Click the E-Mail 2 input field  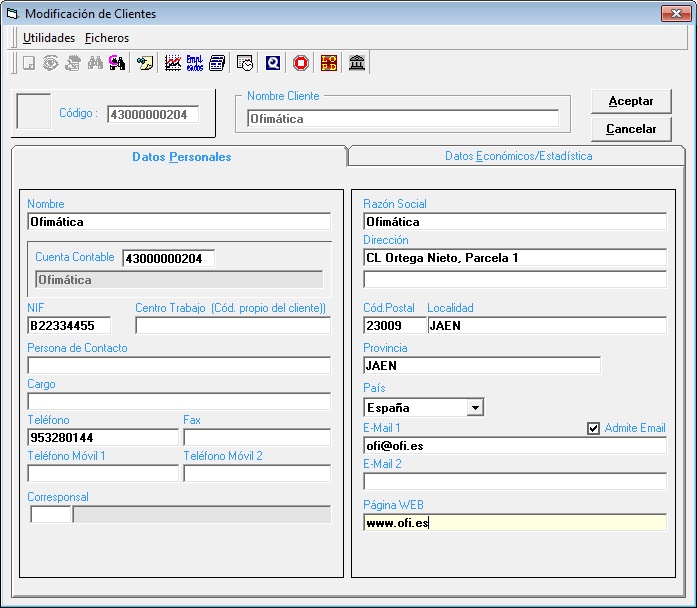515,482
